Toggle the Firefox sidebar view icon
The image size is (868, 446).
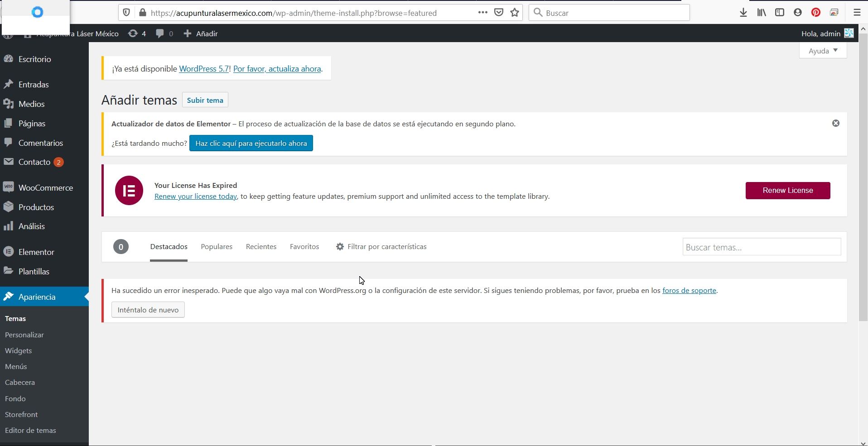(780, 13)
